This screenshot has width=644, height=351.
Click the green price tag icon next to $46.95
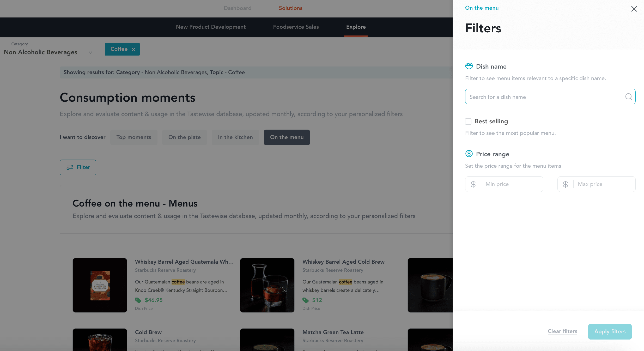[x=138, y=300]
